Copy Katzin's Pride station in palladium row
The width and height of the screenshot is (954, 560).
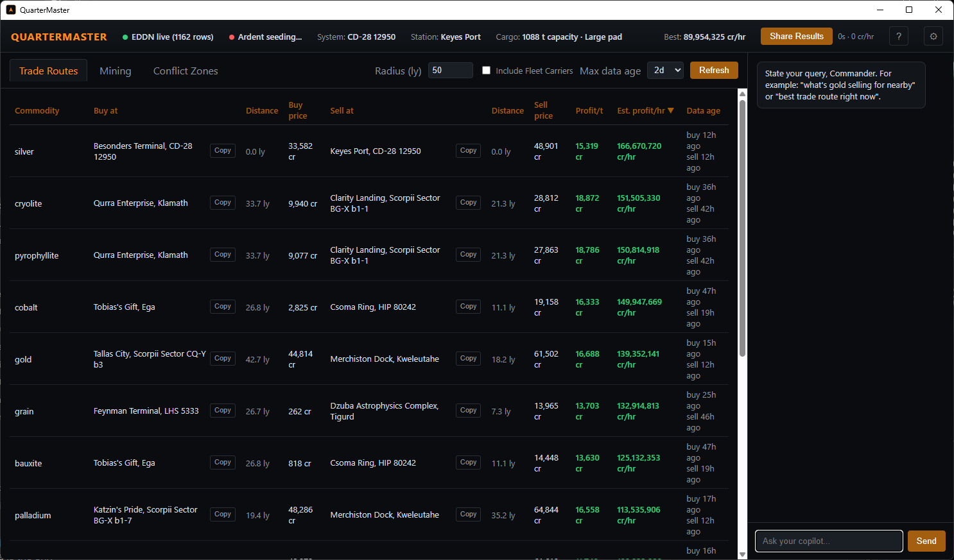tap(223, 514)
